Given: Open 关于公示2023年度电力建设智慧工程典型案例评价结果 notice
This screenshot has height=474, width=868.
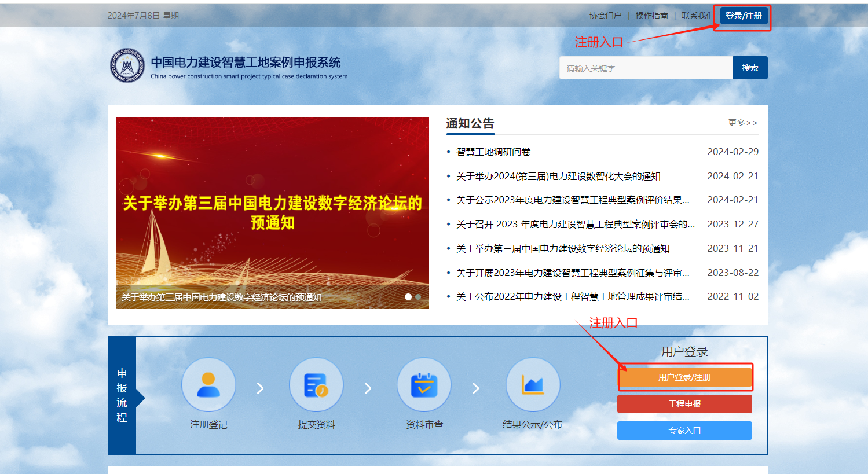Looking at the screenshot, I should click(x=573, y=200).
